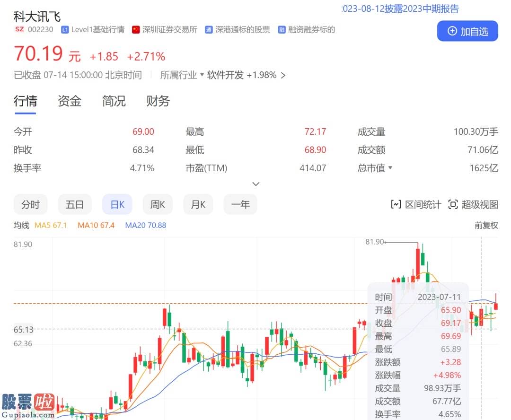
Task: Click the 昨收 value 68.34
Action: [x=143, y=150]
